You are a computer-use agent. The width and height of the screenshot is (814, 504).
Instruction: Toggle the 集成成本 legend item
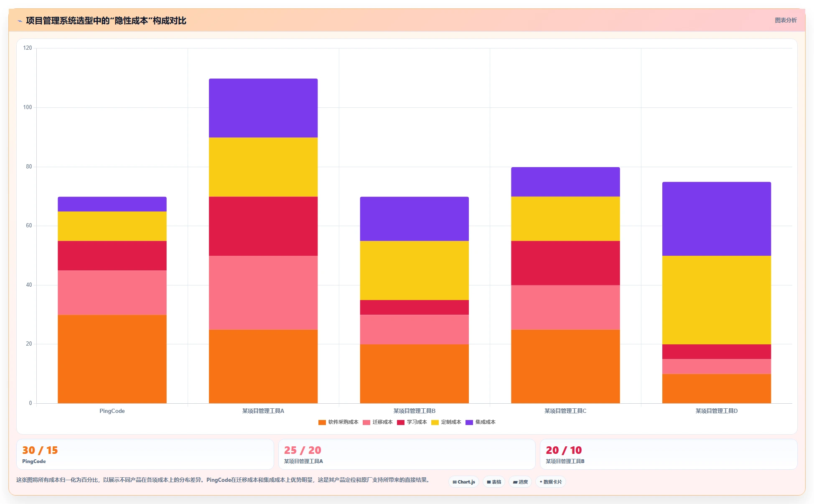(x=481, y=422)
